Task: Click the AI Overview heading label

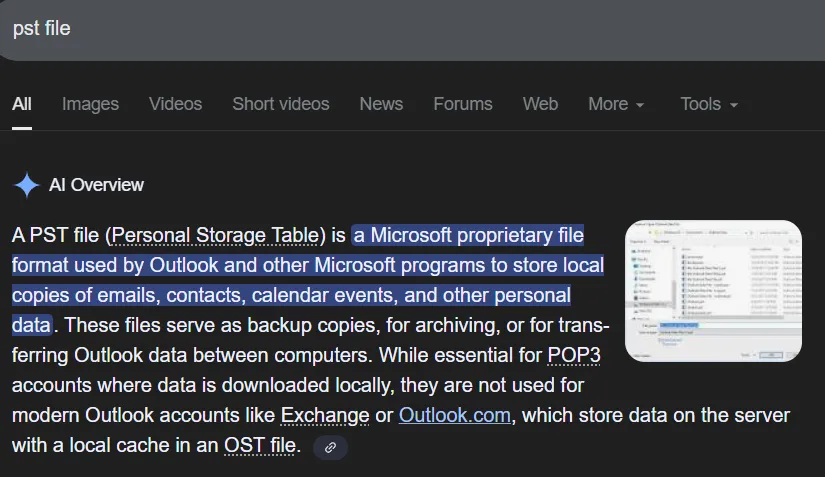Action: (96, 185)
